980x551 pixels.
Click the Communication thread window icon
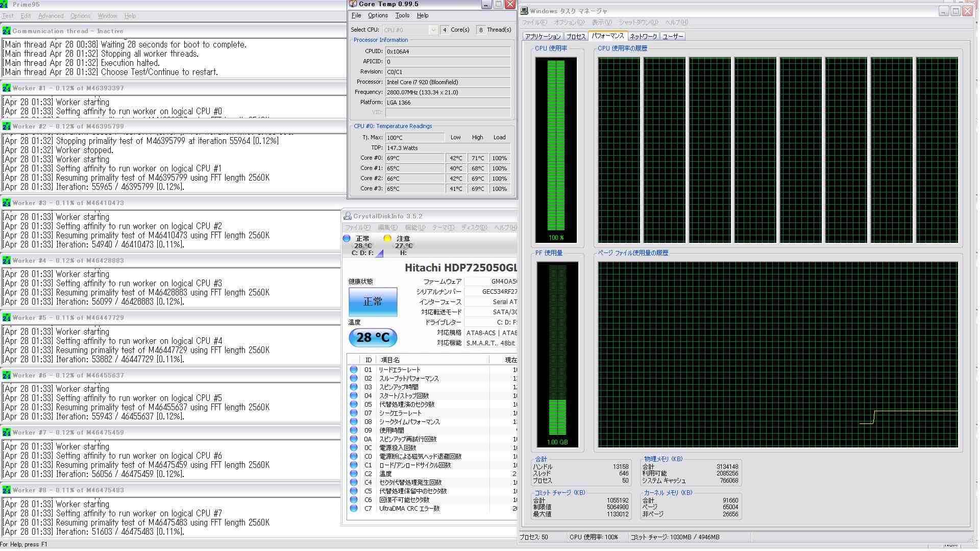(x=6, y=31)
